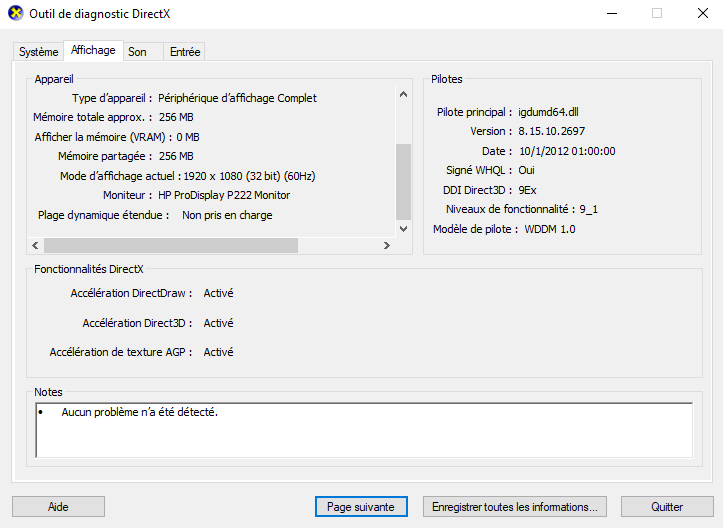The image size is (723, 528).
Task: Click the Appareil scroll right arrow
Action: tap(386, 245)
